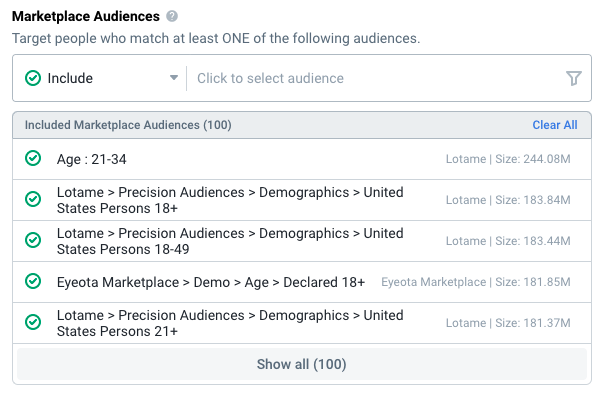Toggle check icon for Eyeota Declared 18+
The image size is (611, 407).
point(33,281)
